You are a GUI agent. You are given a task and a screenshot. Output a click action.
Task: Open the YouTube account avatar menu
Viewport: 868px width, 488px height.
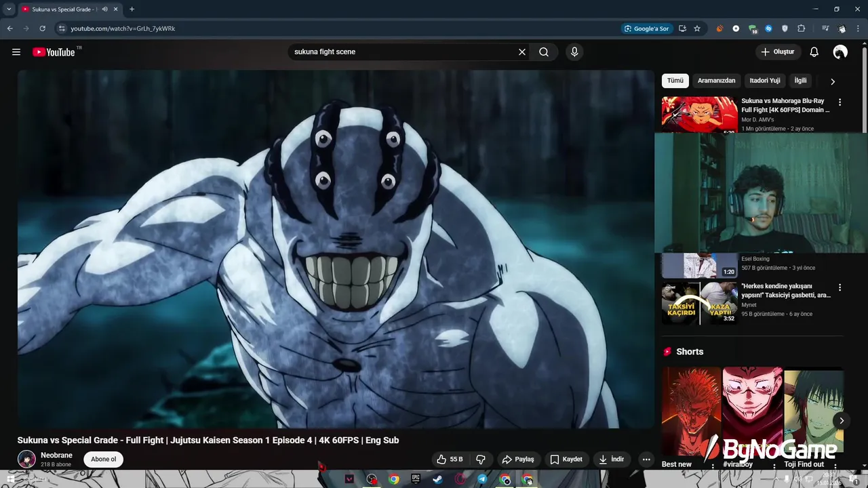click(x=840, y=52)
